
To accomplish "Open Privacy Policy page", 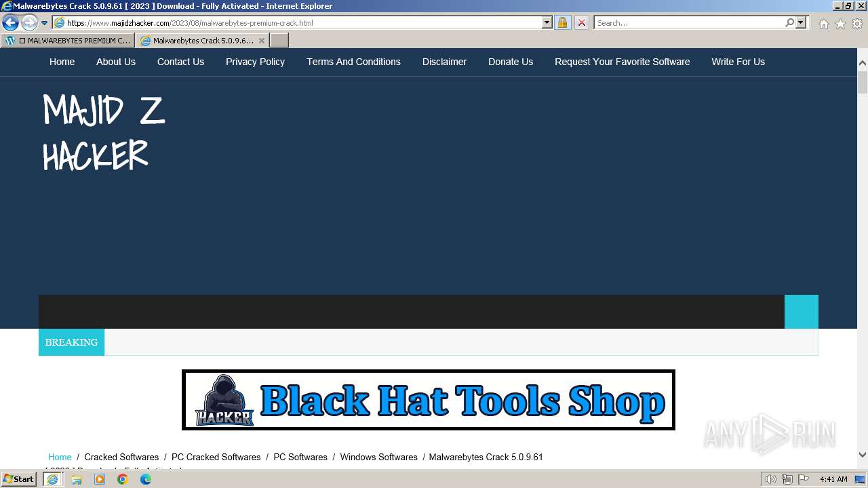I will coord(255,62).
